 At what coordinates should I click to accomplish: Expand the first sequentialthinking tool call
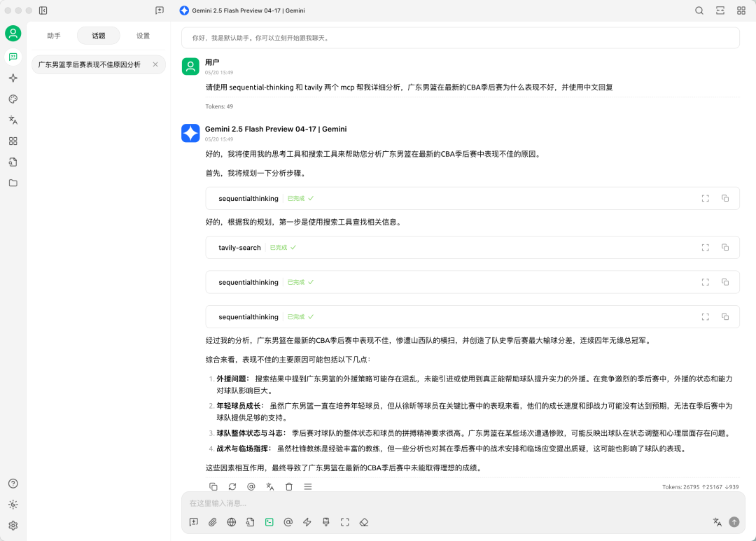coord(705,199)
